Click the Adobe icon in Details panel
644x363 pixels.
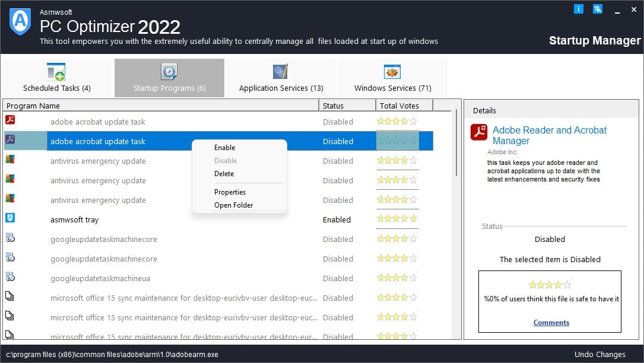pos(479,132)
